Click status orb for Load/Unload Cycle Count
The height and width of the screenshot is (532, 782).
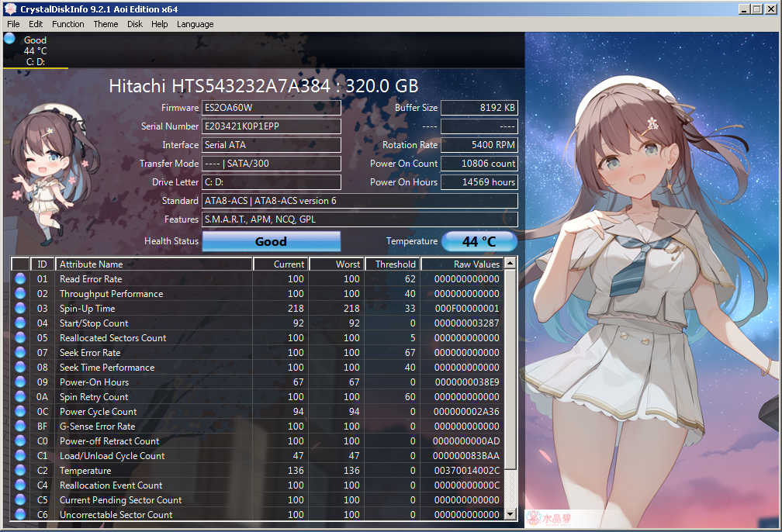tap(20, 456)
